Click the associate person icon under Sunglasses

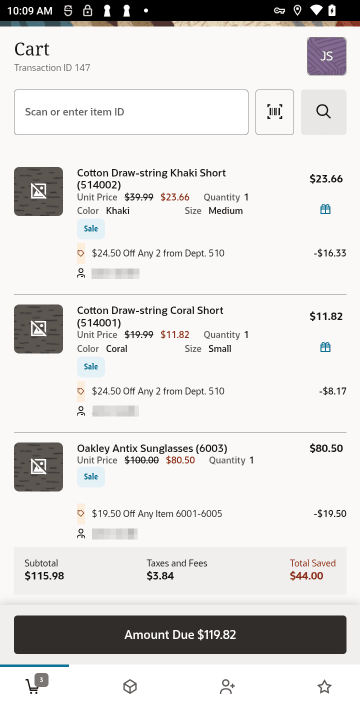point(81,534)
